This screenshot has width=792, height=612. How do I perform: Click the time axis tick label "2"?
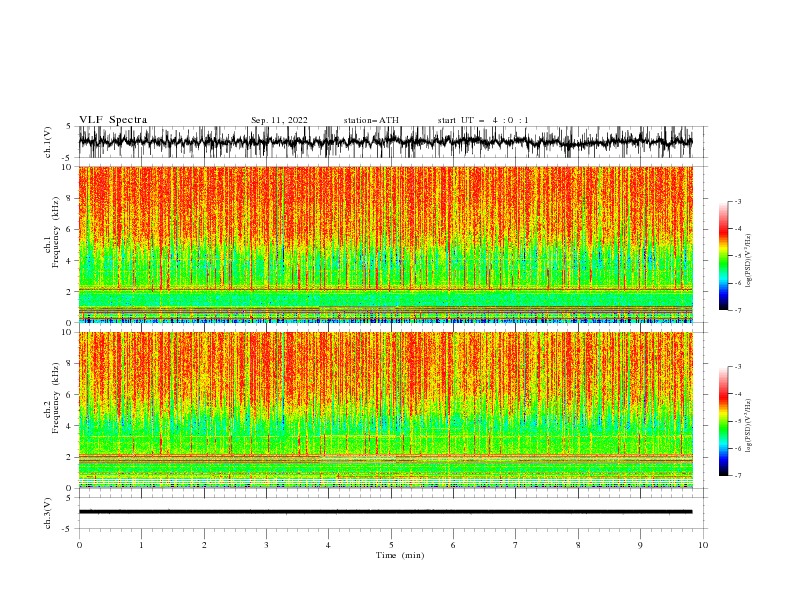click(204, 545)
